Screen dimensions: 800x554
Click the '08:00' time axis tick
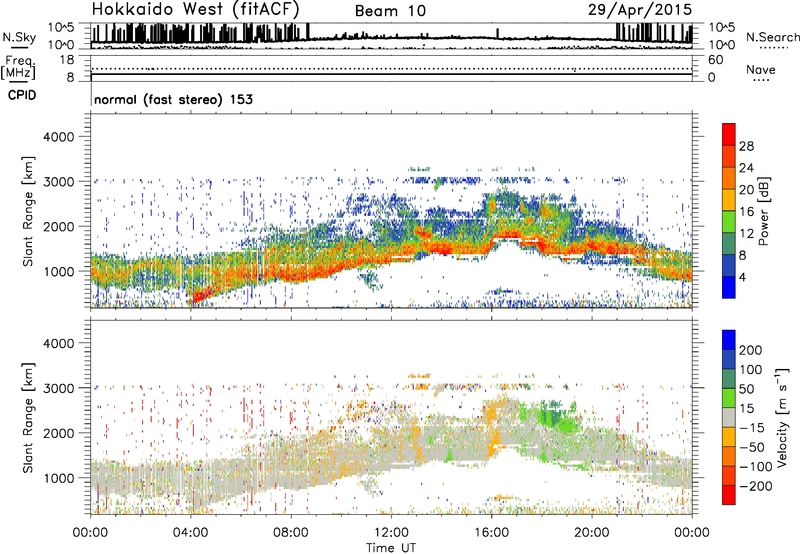[x=291, y=533]
